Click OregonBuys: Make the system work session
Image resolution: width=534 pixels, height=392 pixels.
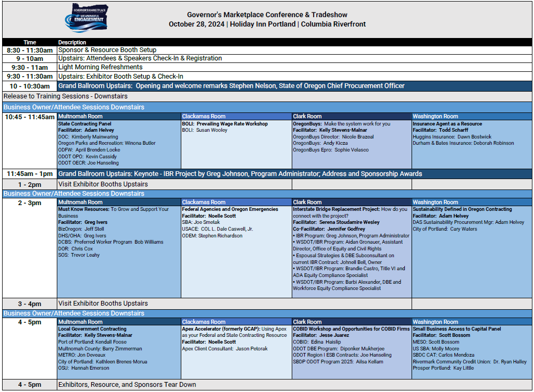tap(341, 124)
